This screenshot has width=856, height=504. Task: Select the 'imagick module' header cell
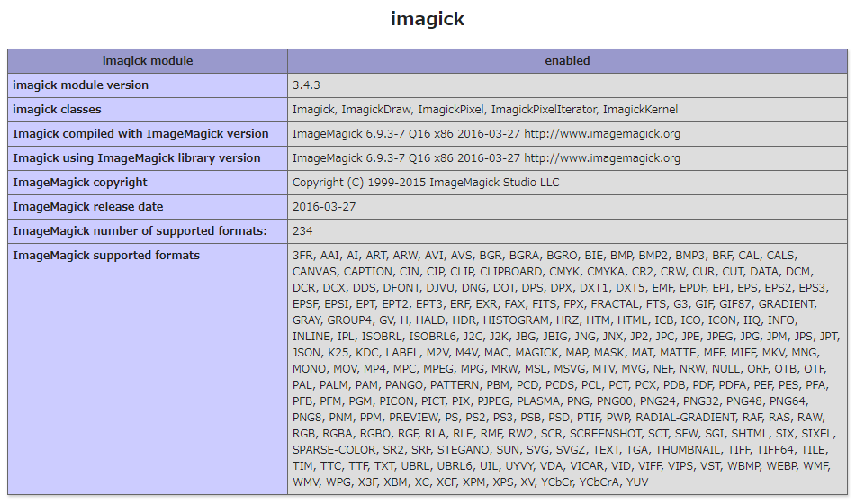(x=148, y=61)
